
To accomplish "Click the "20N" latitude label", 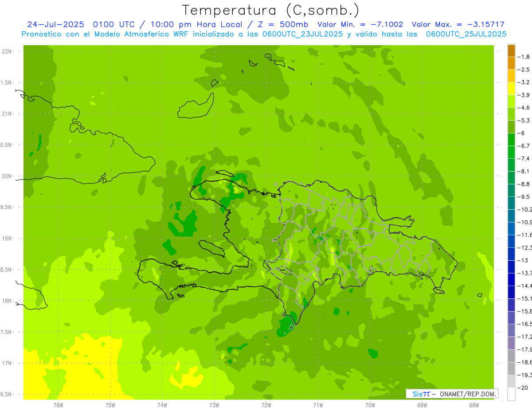I will (7, 176).
